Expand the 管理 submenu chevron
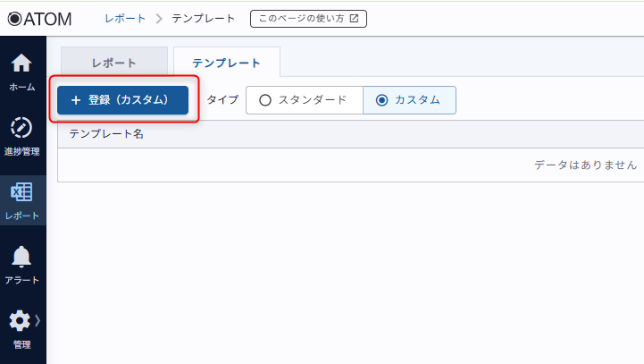Screen dimensions: 644x364 coord(38,319)
